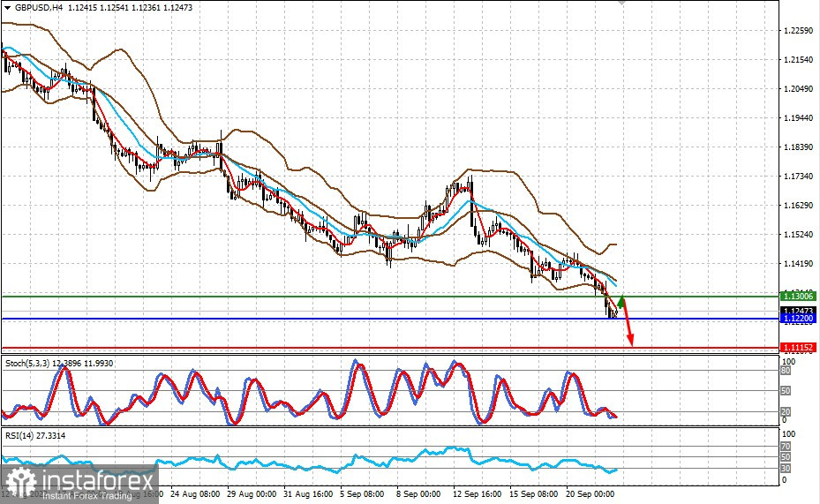820x504 pixels.
Task: Click the 80 level on Stochastic scale
Action: 786,371
